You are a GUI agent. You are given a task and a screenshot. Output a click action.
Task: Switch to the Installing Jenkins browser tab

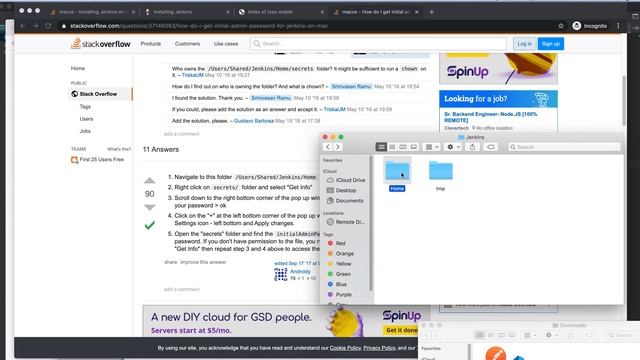tap(187, 12)
